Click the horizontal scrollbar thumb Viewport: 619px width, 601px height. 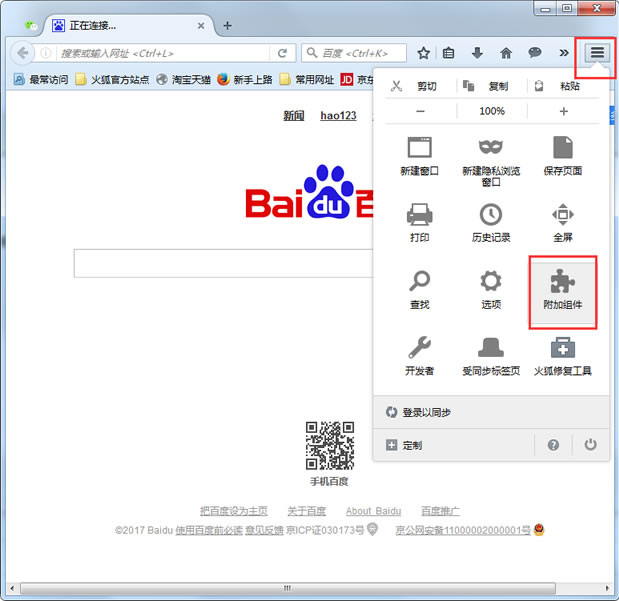(288, 588)
